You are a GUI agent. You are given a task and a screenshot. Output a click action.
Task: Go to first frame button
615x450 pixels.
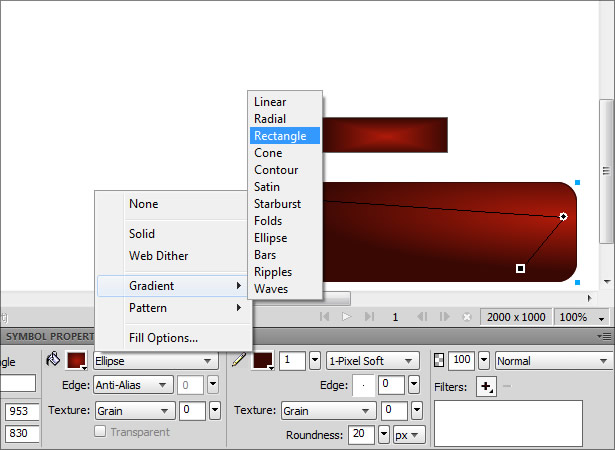pyautogui.click(x=324, y=317)
